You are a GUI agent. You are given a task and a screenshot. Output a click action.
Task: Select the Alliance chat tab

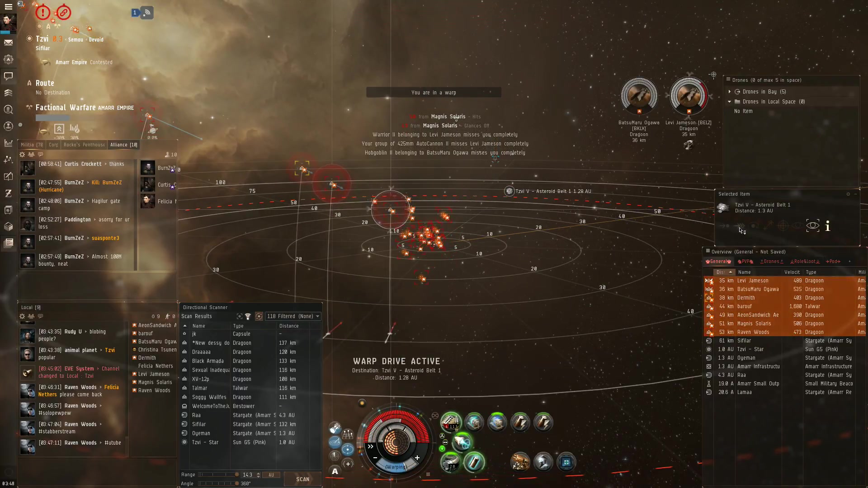tap(124, 144)
